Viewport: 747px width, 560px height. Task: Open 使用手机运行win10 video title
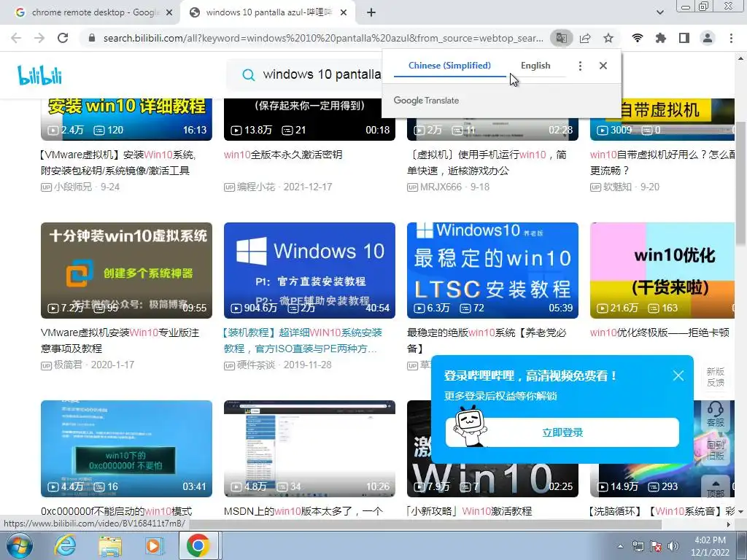(487, 163)
